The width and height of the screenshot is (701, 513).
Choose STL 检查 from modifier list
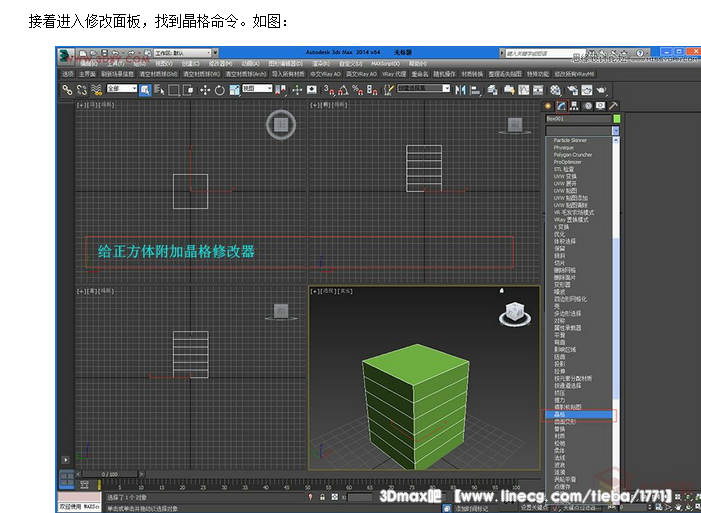pos(563,169)
